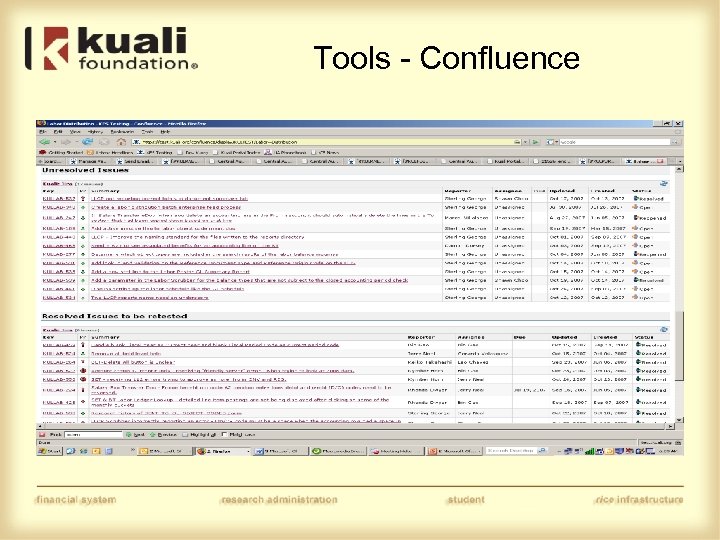Viewport: 720px width, 540px height.
Task: Click Keiko Takahashi reporter cell
Action: [x=429, y=362]
